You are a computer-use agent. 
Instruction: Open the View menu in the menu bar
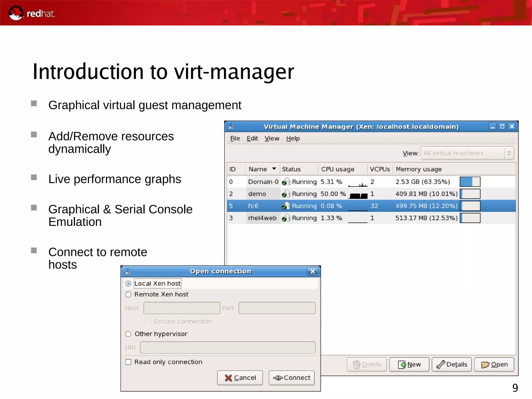pos(272,139)
